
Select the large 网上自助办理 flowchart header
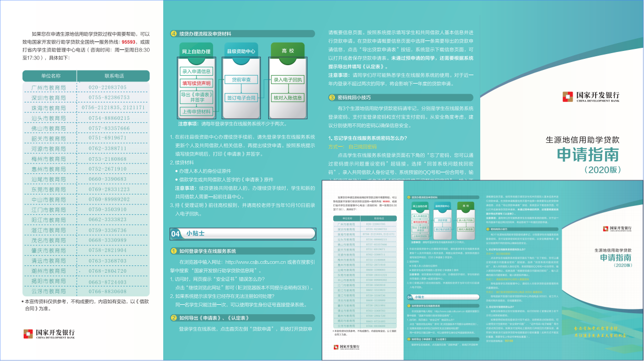tap(196, 51)
